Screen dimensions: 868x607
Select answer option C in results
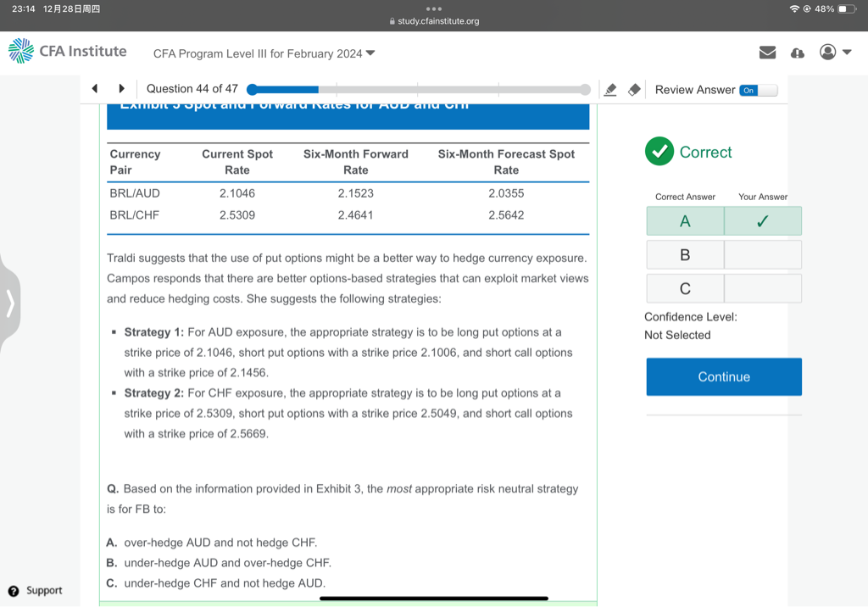(x=685, y=289)
